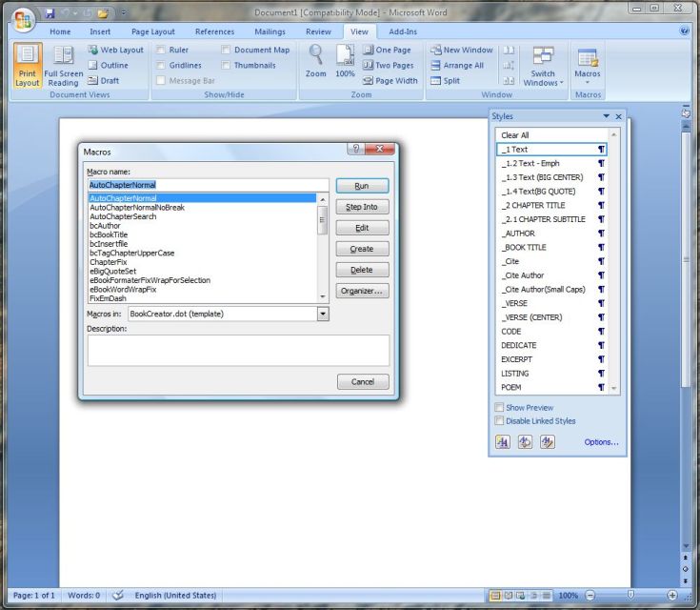Expand Customize Quick Access Toolbar arrow

click(x=124, y=13)
